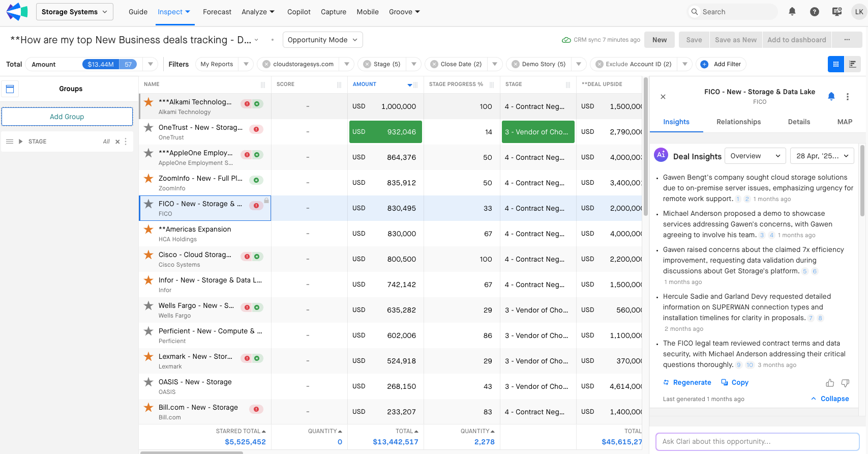Image resolution: width=868 pixels, height=454 pixels.
Task: Switch to the Relationships tab
Action: pos(738,122)
